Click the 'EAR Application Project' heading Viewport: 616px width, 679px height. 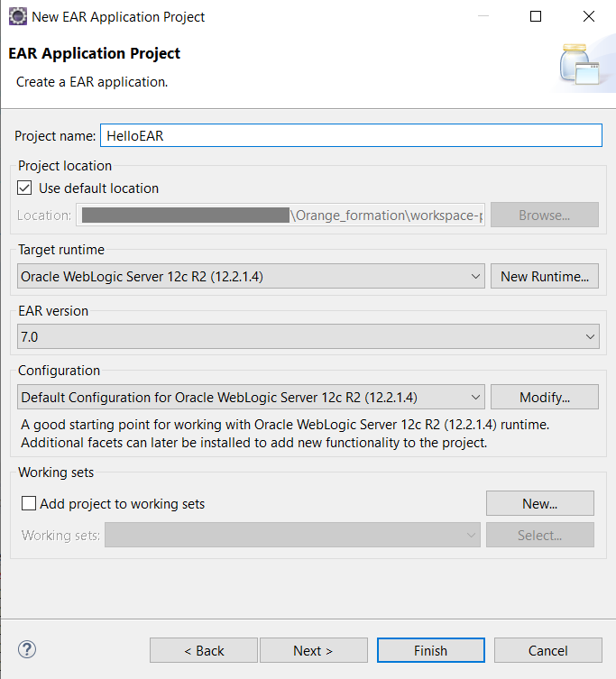94,53
